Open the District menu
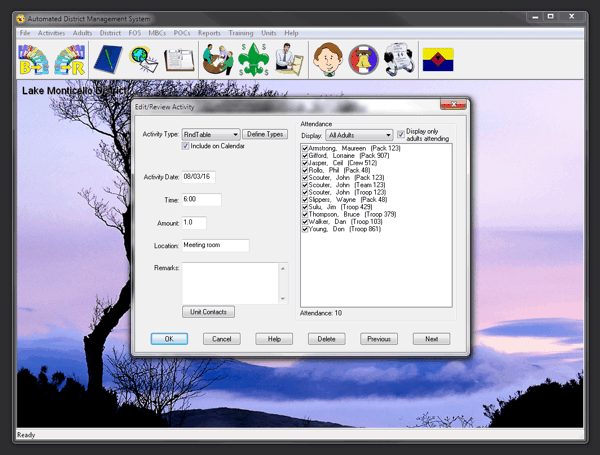 110,33
